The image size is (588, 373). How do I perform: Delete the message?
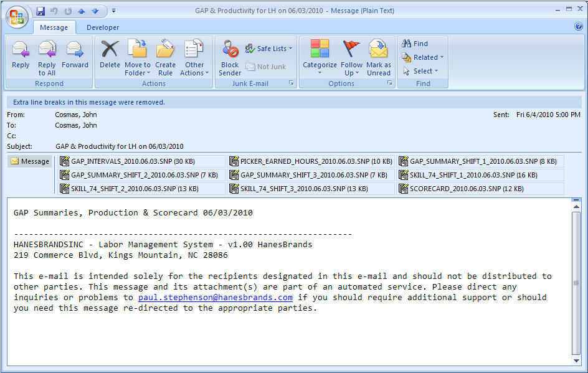(110, 55)
